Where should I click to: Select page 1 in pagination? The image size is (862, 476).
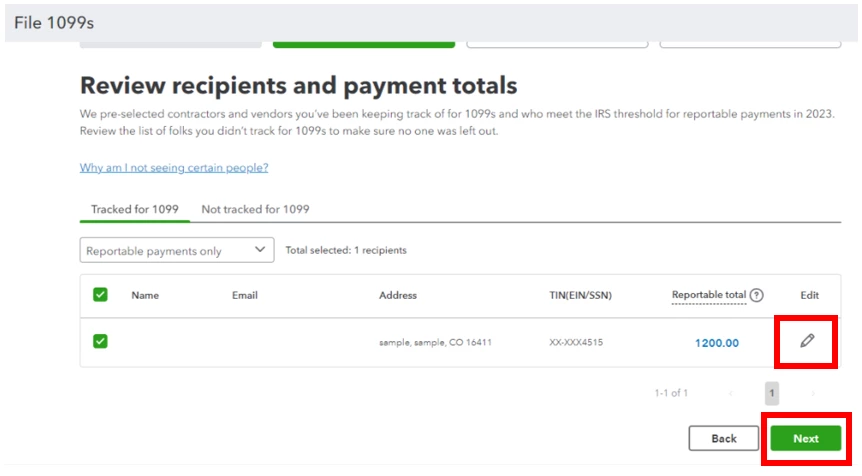(x=772, y=393)
